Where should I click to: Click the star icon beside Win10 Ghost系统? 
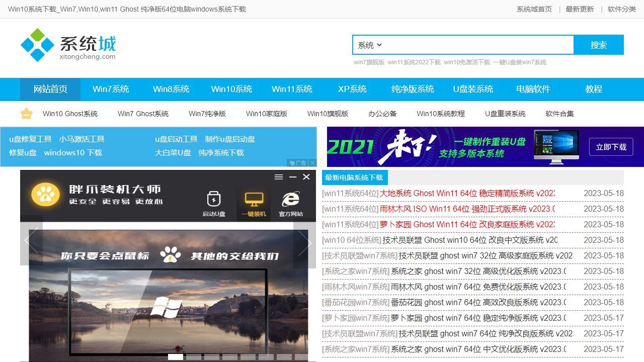[x=26, y=114]
